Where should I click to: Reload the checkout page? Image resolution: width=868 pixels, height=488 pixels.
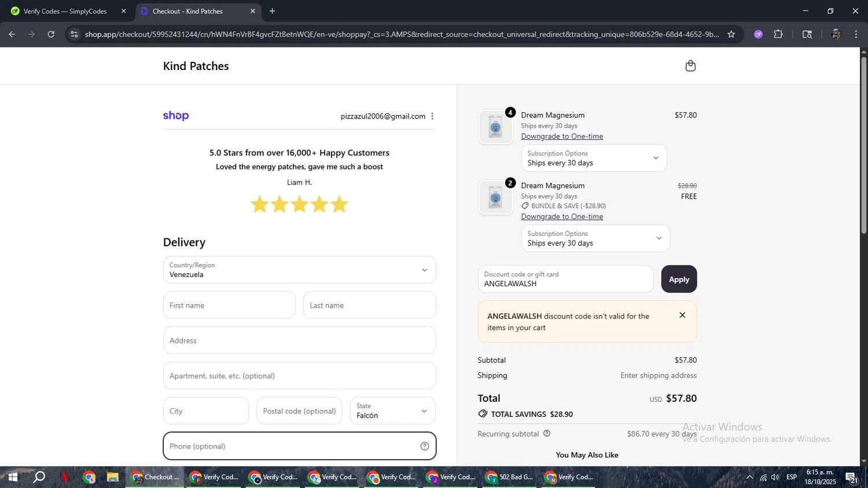pyautogui.click(x=51, y=34)
